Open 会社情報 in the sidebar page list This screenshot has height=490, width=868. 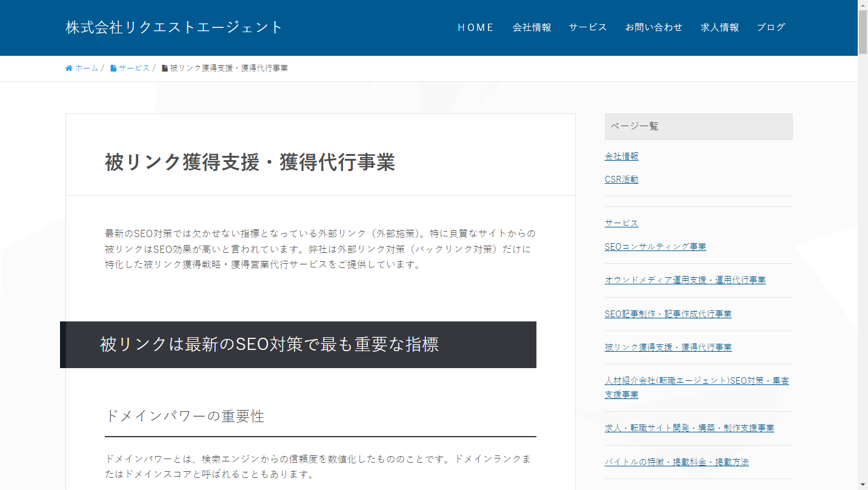click(x=621, y=156)
